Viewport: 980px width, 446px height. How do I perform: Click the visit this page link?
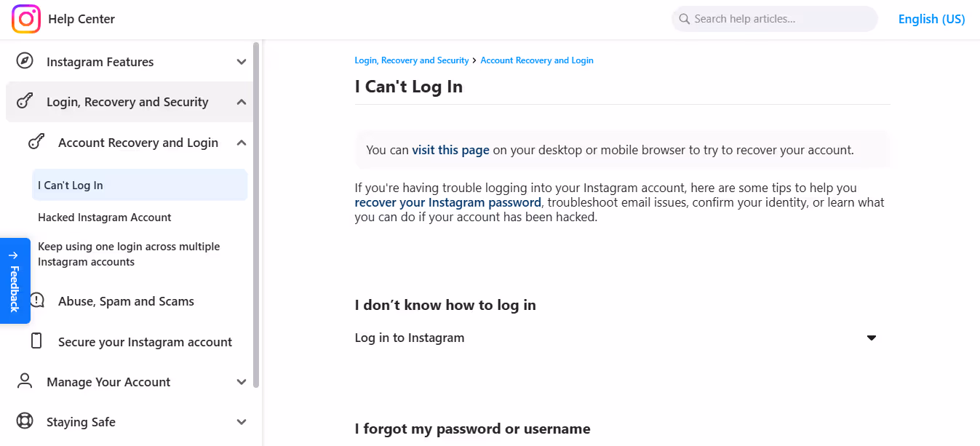(450, 149)
